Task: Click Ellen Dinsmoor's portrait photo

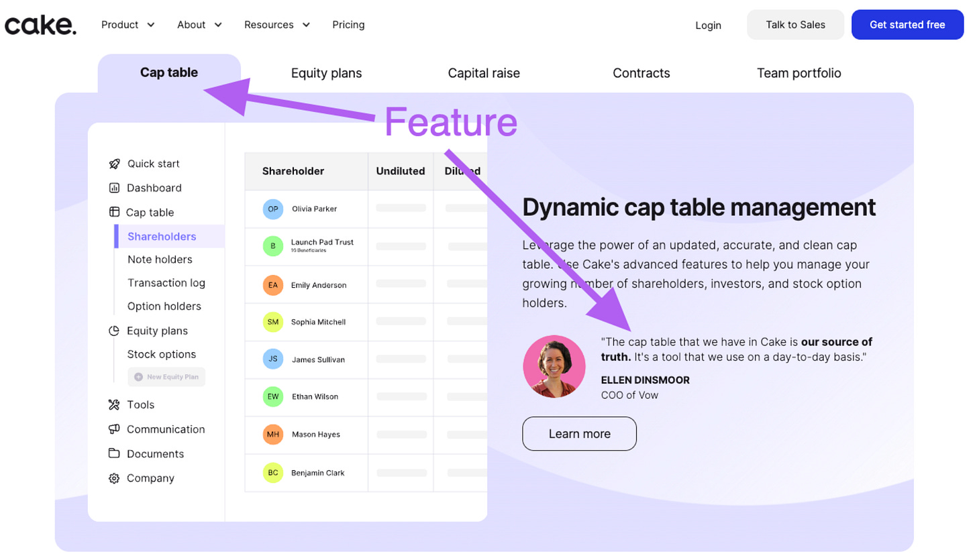Action: point(554,366)
